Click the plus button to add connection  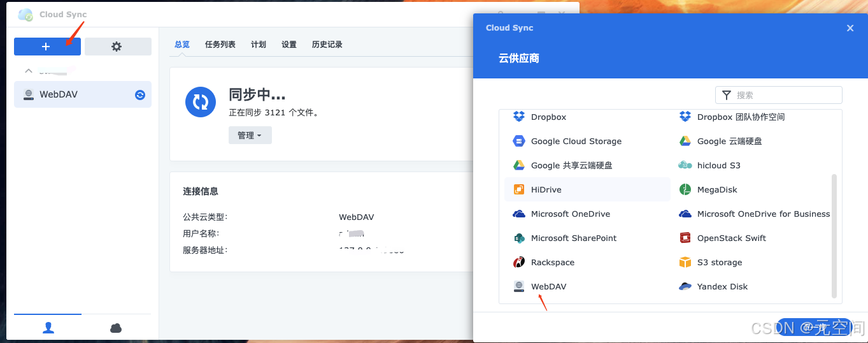tap(47, 47)
